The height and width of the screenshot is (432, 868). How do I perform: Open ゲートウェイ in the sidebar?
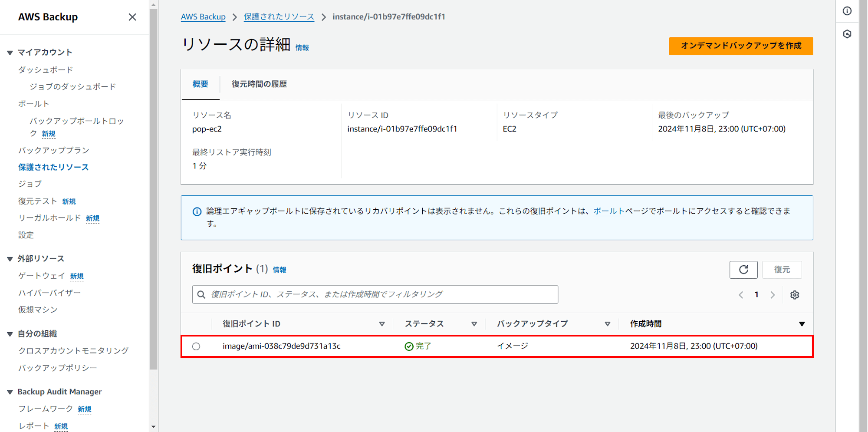pyautogui.click(x=42, y=276)
